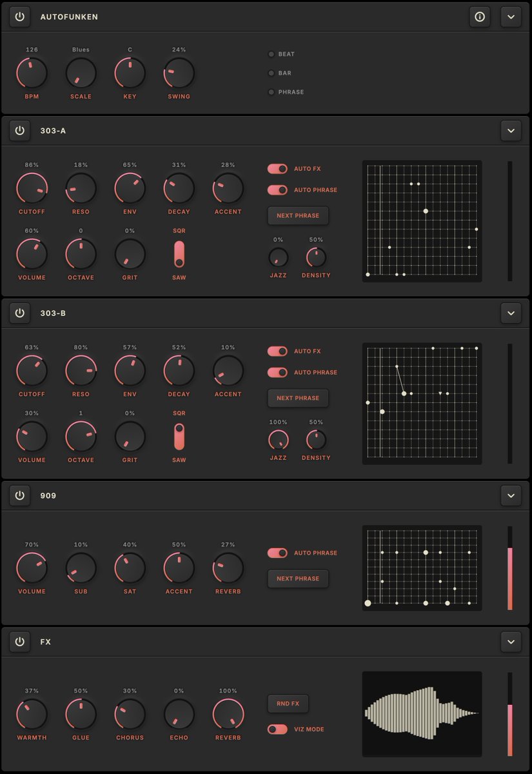The width and height of the screenshot is (532, 774).
Task: Click the 303-A JAZZ knob
Action: click(278, 257)
